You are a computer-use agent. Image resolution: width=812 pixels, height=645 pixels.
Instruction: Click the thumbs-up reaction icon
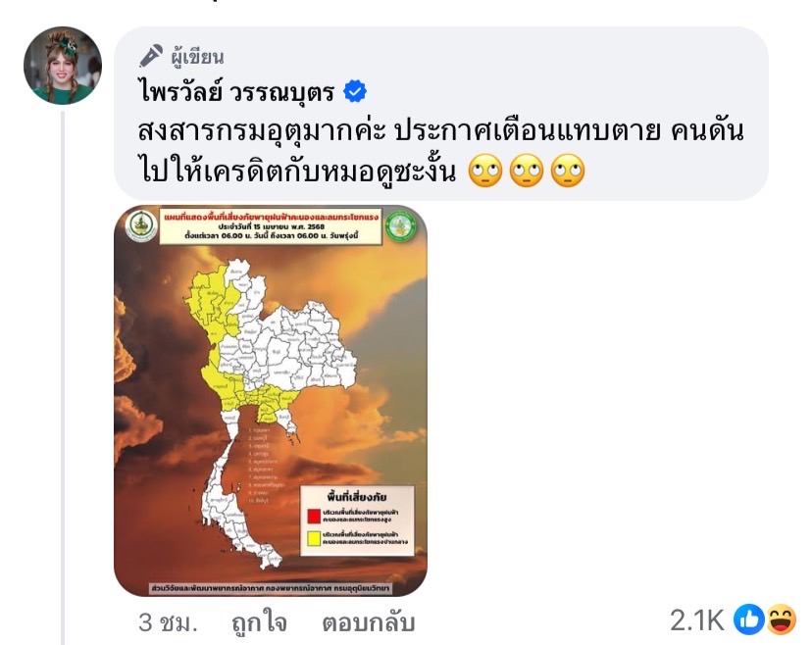749,620
